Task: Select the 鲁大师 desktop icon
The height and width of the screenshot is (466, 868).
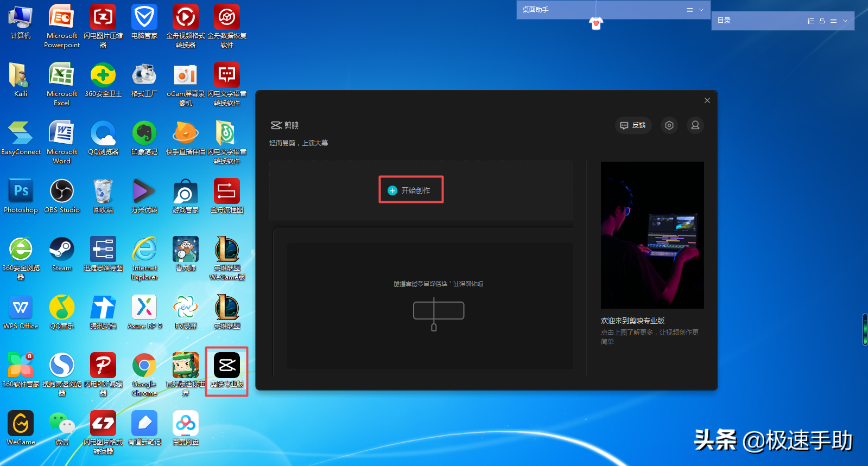Action: [186, 254]
